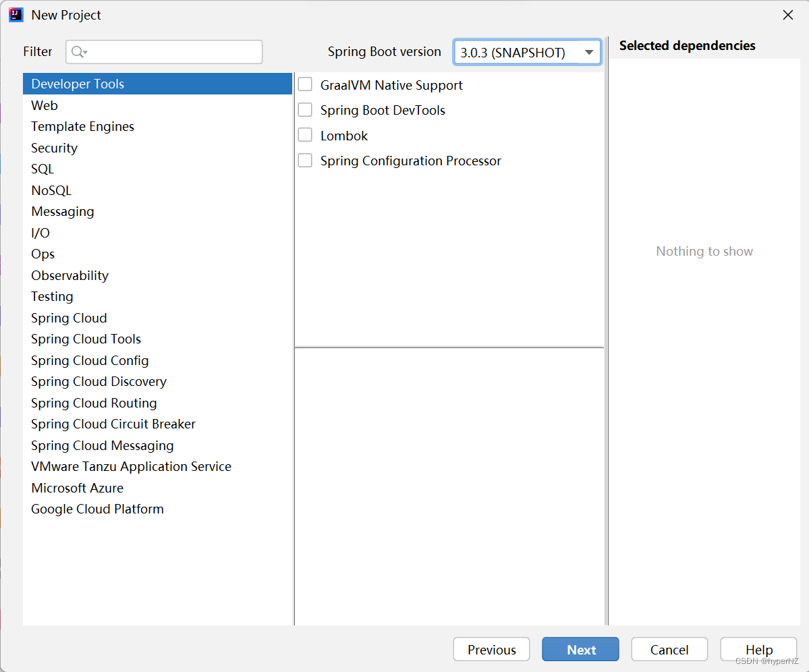Click the 3.0.3 (SNAPSHOT) version value
The width and height of the screenshot is (809, 672).
click(x=513, y=53)
